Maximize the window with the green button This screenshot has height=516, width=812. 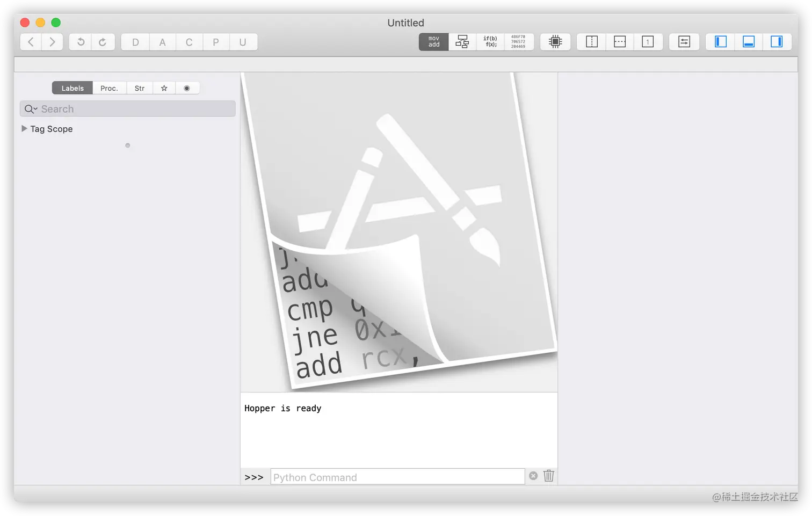click(56, 23)
